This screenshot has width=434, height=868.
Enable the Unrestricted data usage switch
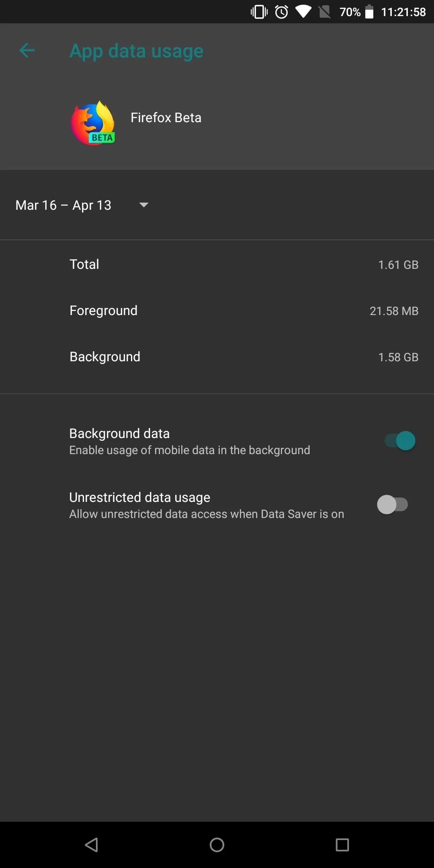click(393, 505)
